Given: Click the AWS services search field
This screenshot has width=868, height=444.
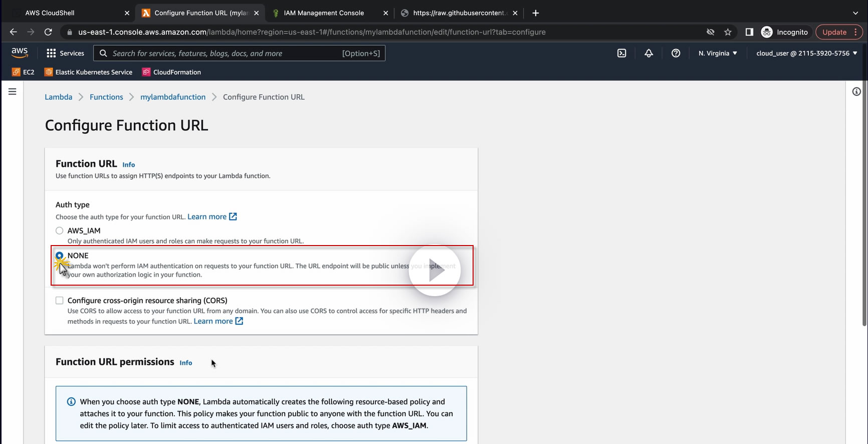Looking at the screenshot, I should tap(240, 53).
